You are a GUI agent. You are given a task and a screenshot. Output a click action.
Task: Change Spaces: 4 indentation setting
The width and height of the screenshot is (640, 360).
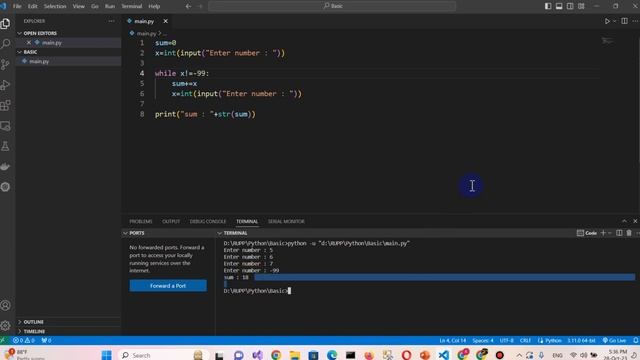pyautogui.click(x=483, y=340)
